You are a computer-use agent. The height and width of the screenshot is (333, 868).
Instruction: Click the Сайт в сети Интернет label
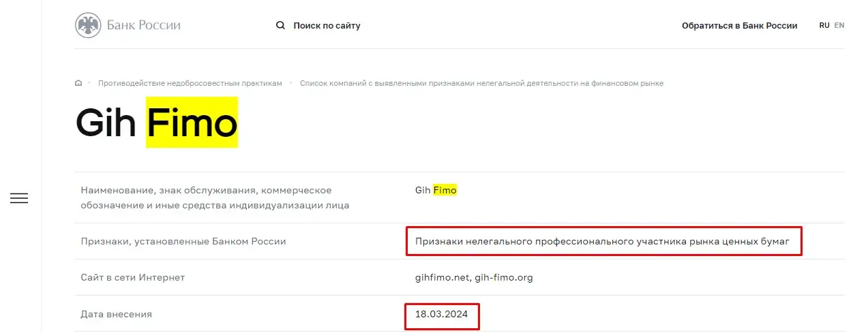[132, 278]
